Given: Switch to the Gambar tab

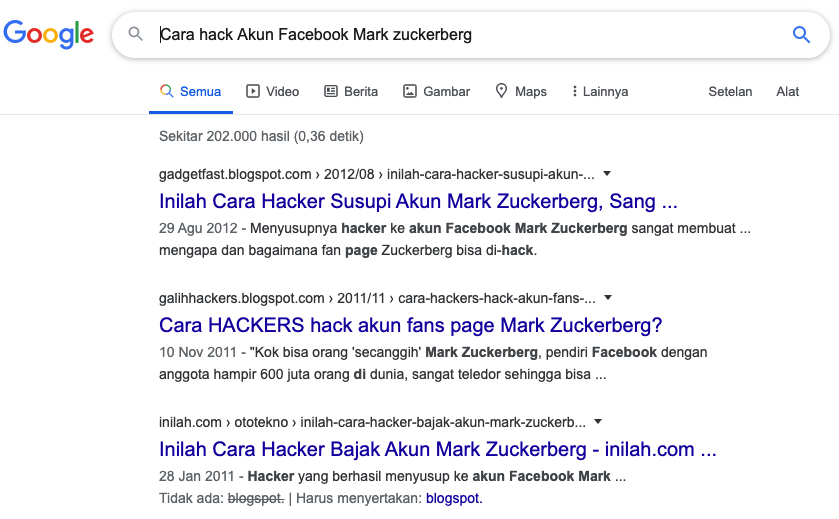Looking at the screenshot, I should pyautogui.click(x=436, y=91).
